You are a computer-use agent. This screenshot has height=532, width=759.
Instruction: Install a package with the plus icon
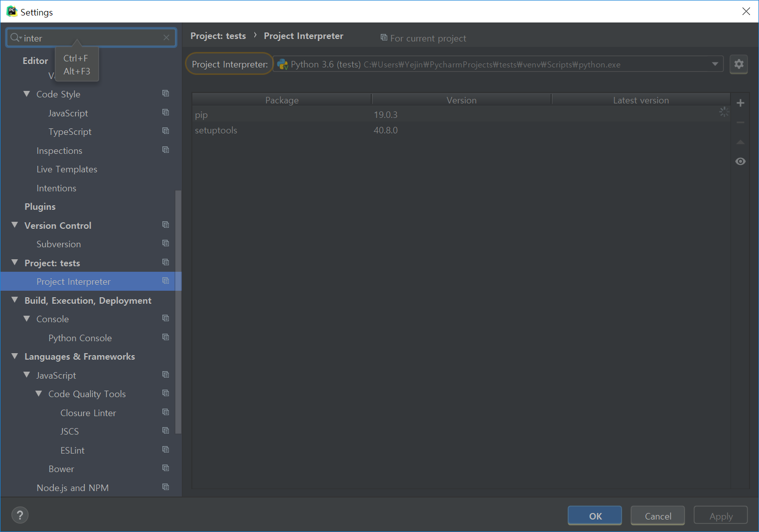click(741, 103)
